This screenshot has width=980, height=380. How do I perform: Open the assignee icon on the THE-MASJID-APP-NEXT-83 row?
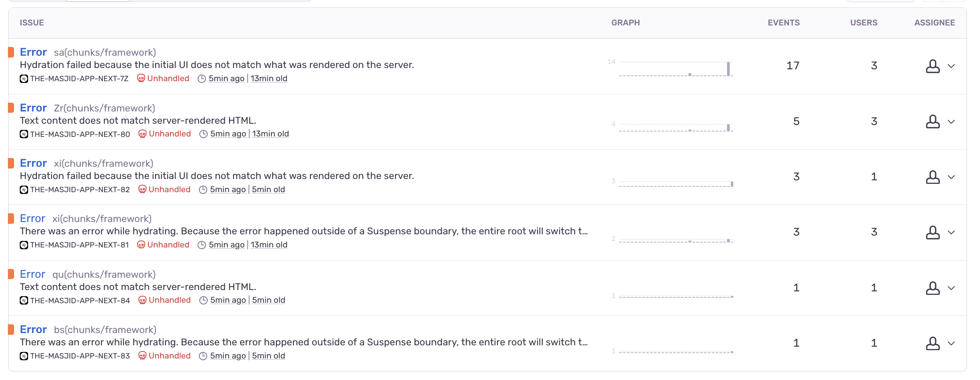point(933,344)
